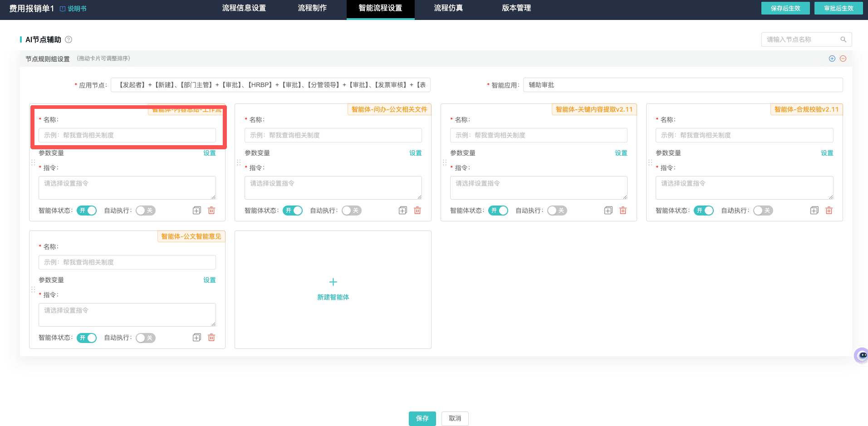This screenshot has height=426, width=868.
Task: Switch to the 流程信息设置 tab
Action: [244, 8]
